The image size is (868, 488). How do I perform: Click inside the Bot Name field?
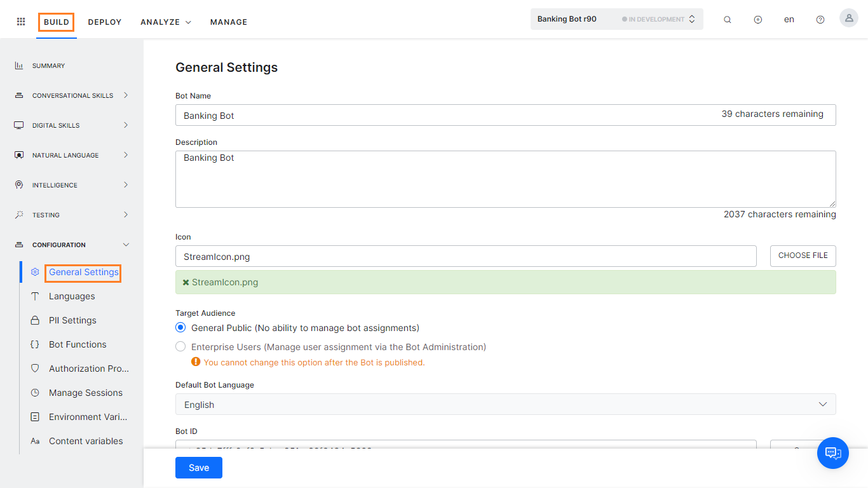[381, 115]
